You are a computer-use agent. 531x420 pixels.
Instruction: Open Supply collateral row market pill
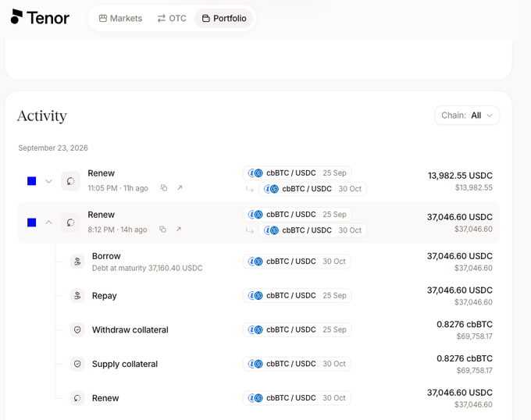coord(297,364)
